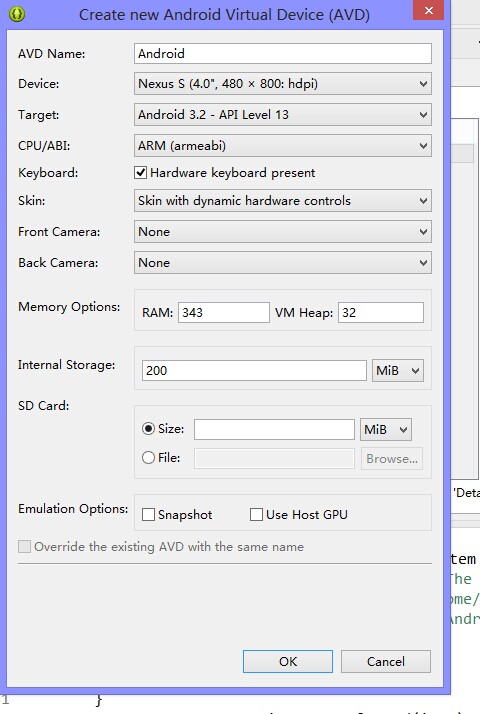Enable the Use Host GPU checkbox
480x714 pixels.
[x=256, y=515]
